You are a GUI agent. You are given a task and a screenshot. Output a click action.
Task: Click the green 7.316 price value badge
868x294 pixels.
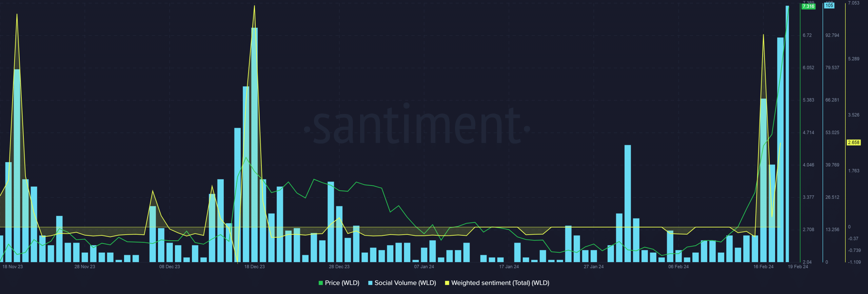point(808,6)
